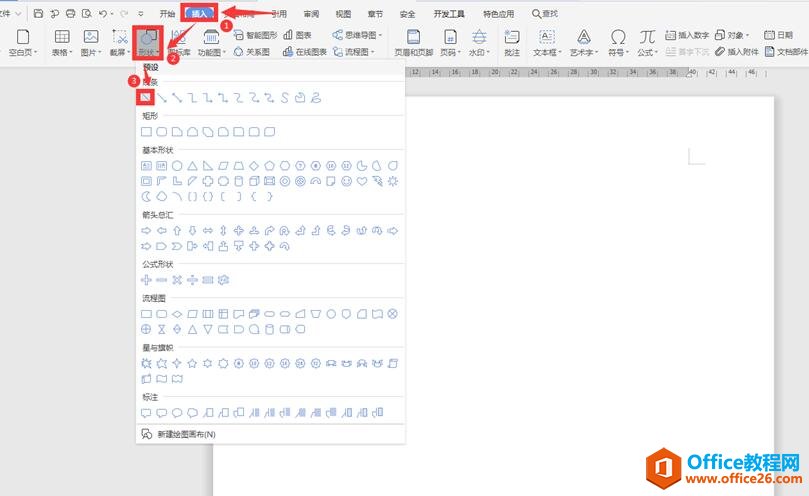Undo the last action
This screenshot has height=496, width=809.
[103, 13]
